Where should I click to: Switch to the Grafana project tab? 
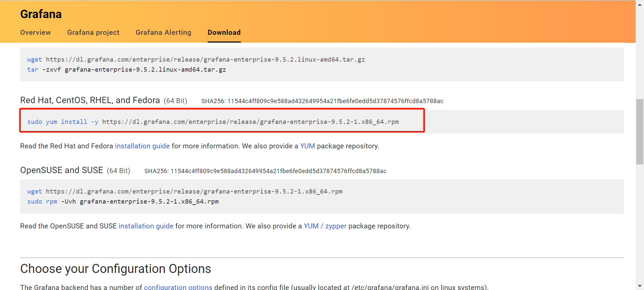(x=93, y=32)
